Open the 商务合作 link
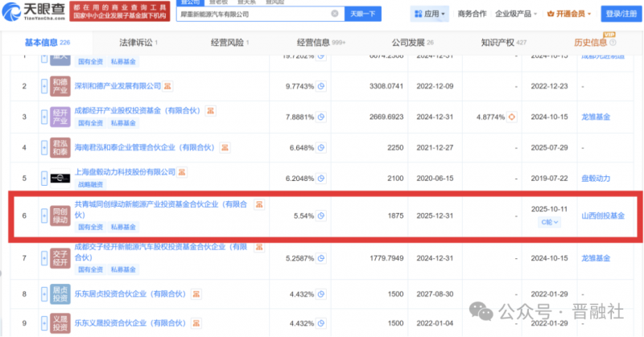The height and width of the screenshot is (337, 644). (472, 14)
